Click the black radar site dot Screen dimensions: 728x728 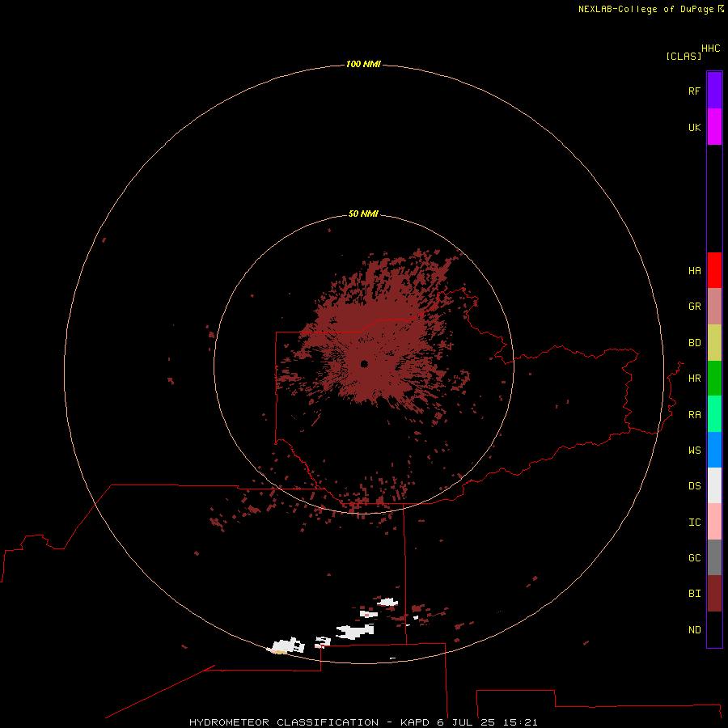364,364
